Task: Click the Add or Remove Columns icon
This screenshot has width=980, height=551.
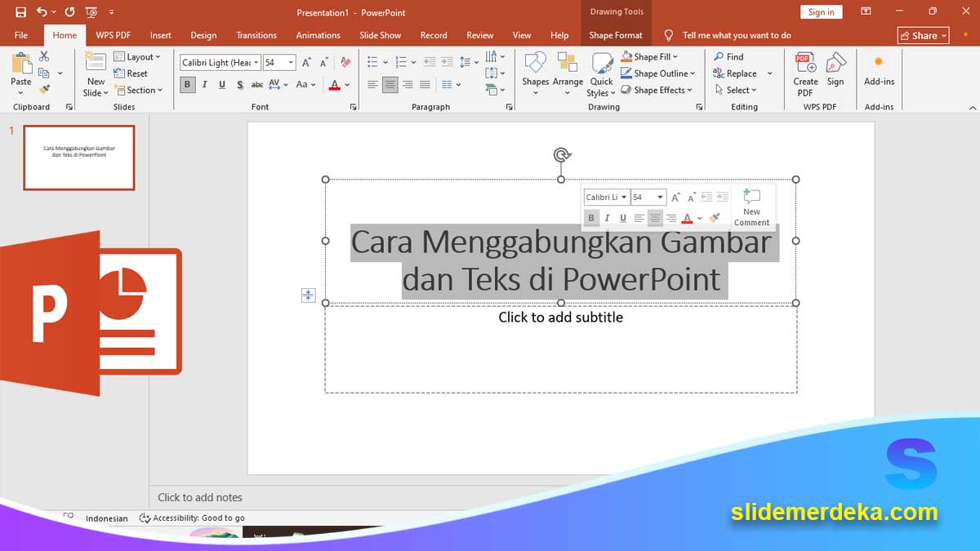Action: point(447,84)
